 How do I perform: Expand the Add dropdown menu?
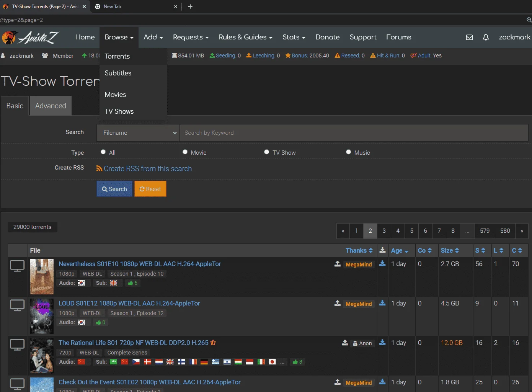pyautogui.click(x=153, y=37)
